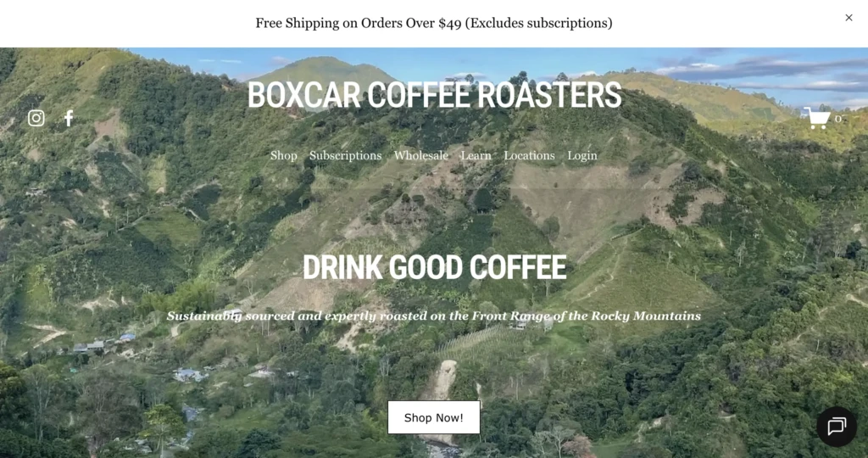
Task: Click the Shop Now! button
Action: click(434, 417)
